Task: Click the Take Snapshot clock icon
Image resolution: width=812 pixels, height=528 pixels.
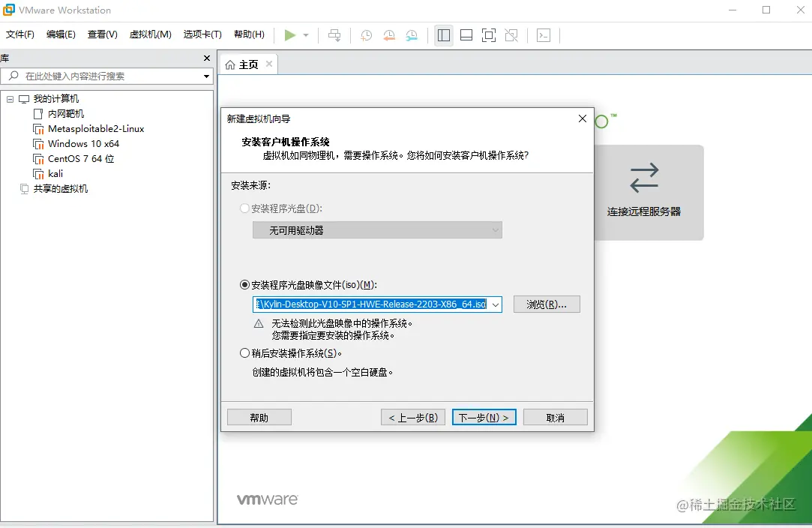Action: click(366, 35)
